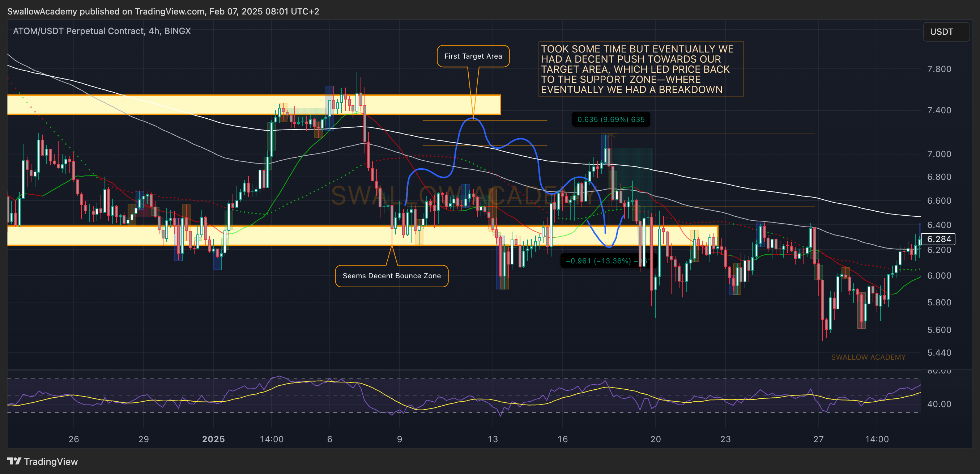Click the 5.440 price axis label
This screenshot has width=980, height=474.
[x=939, y=352]
